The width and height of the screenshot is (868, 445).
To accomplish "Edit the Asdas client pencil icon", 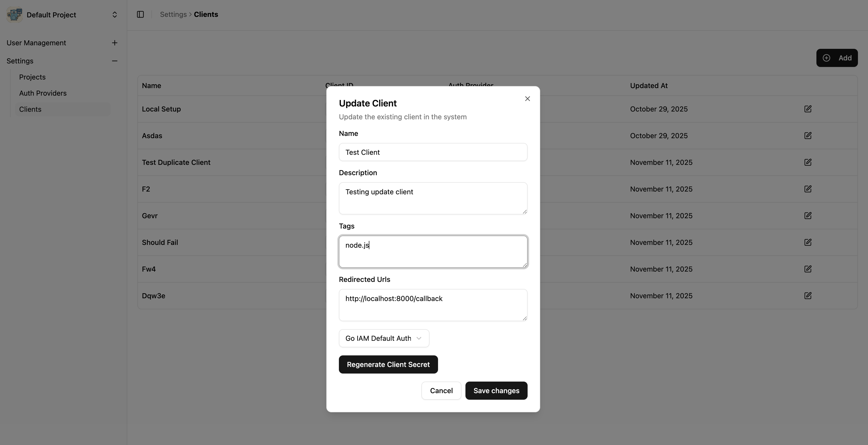I will pyautogui.click(x=808, y=135).
